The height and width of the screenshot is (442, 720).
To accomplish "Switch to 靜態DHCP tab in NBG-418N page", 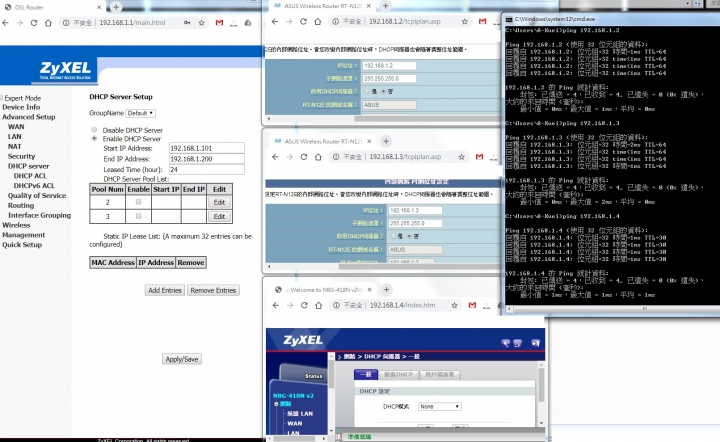I will pyautogui.click(x=398, y=375).
